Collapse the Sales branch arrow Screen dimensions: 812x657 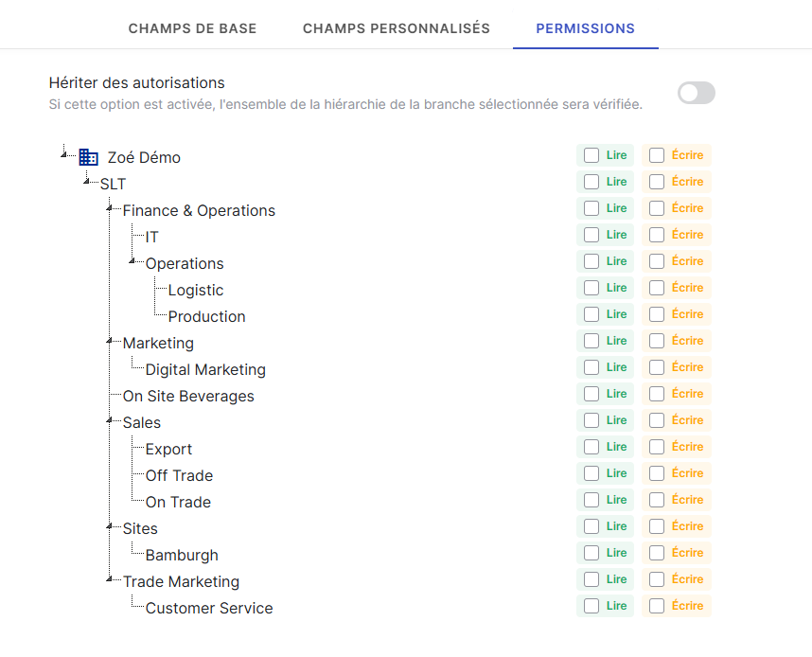point(110,419)
